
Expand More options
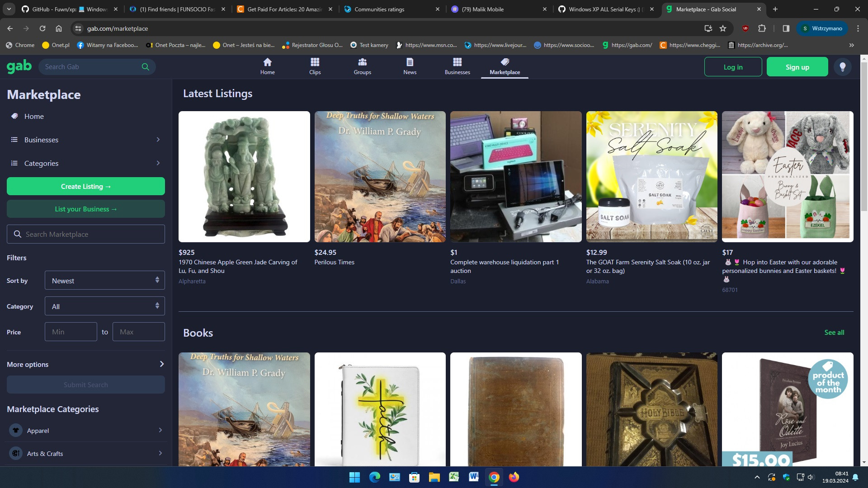click(x=85, y=364)
